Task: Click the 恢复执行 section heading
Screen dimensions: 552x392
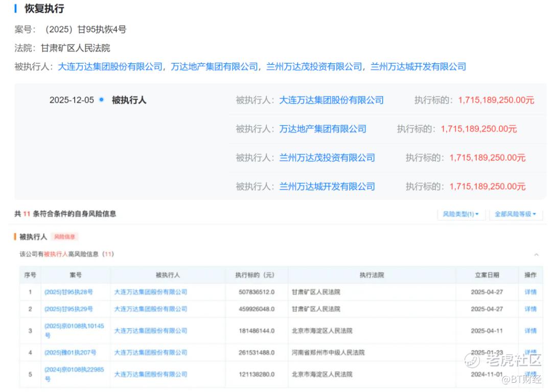Action: click(44, 9)
